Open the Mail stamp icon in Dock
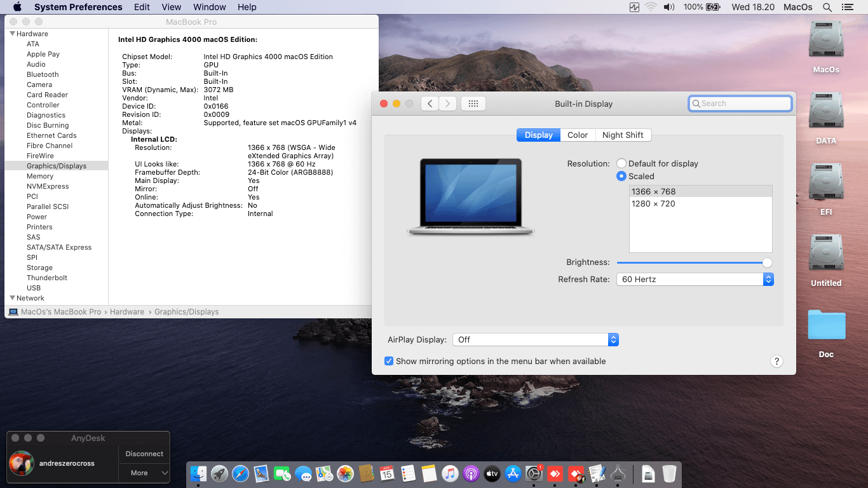The width and height of the screenshot is (868, 488). coord(261,473)
